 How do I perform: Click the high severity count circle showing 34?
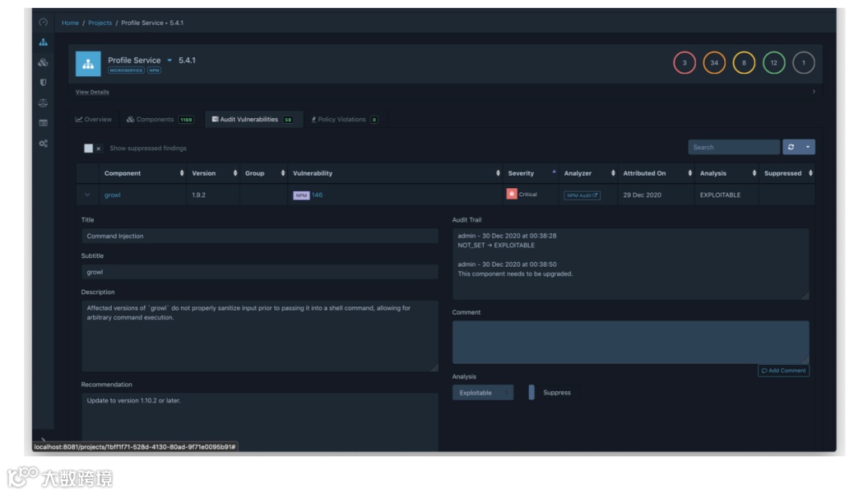[x=714, y=63]
